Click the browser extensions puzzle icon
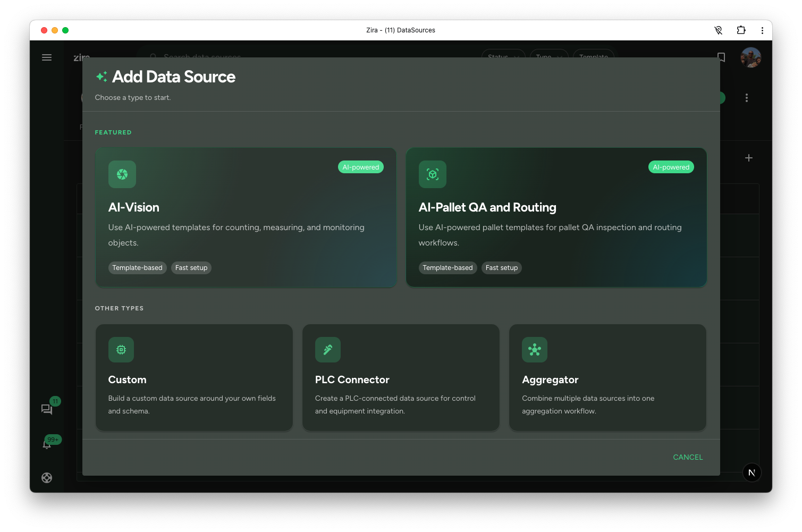The width and height of the screenshot is (802, 532). click(741, 30)
